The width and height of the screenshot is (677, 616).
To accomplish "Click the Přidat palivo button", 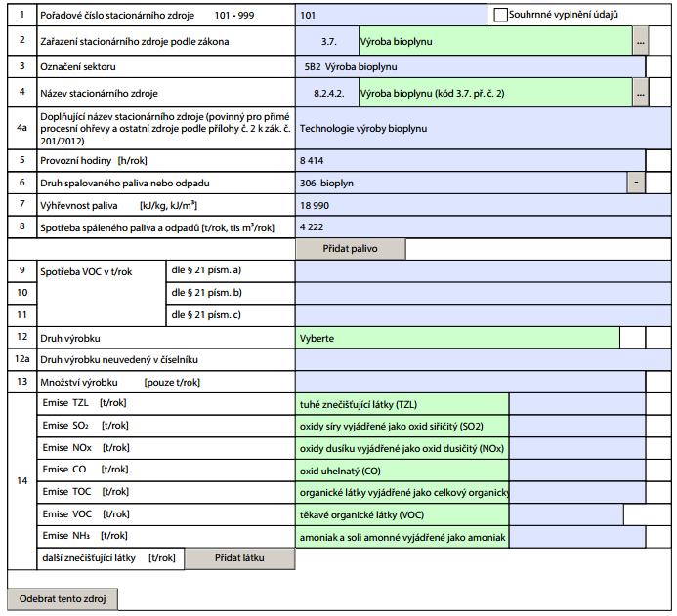I will point(350,249).
